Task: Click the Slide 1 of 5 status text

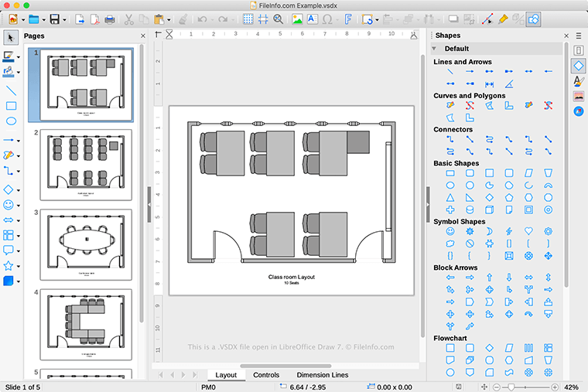Action: pyautogui.click(x=22, y=387)
